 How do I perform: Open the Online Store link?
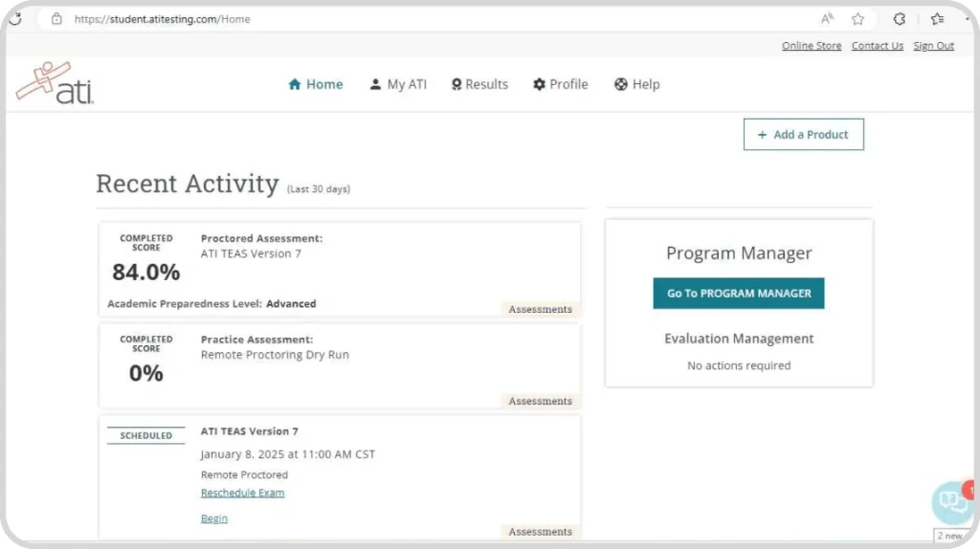pyautogui.click(x=812, y=46)
